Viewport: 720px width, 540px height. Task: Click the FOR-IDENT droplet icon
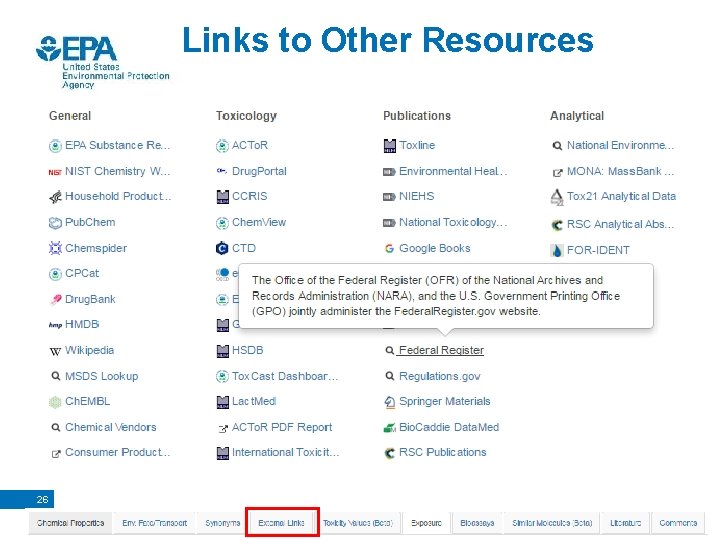pyautogui.click(x=557, y=250)
